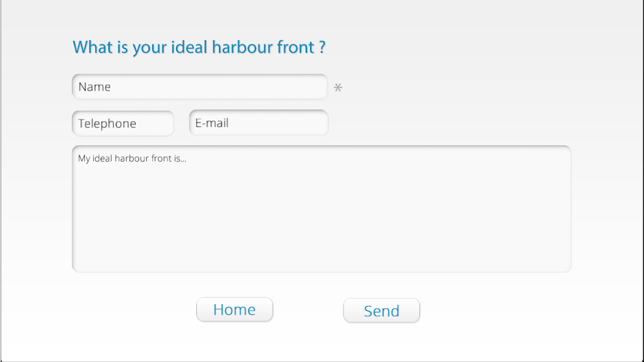Activate the Telephone number field
Screen dimensions: 644x362
[123, 123]
